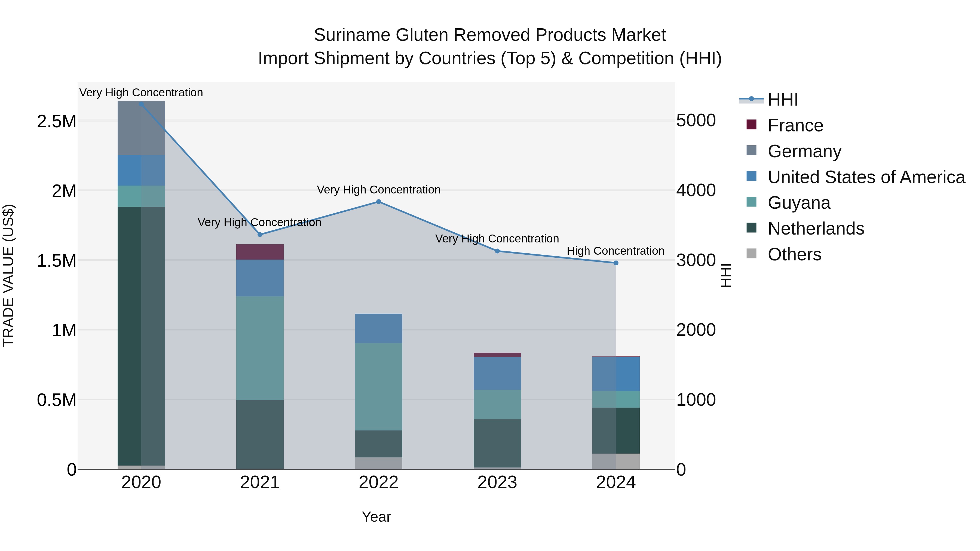Select the United States segment in 2021 bar
The height and width of the screenshot is (551, 980).
260,278
